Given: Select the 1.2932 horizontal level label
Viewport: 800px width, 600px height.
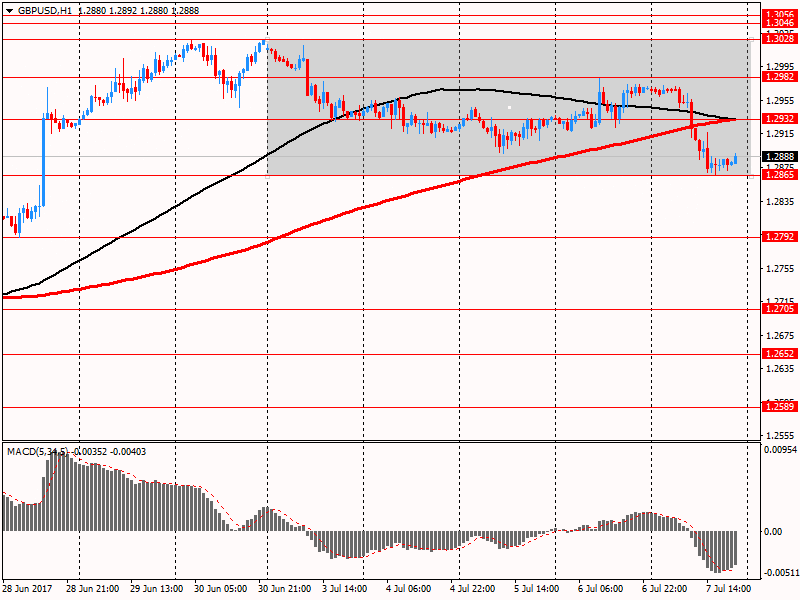Looking at the screenshot, I should click(x=780, y=118).
